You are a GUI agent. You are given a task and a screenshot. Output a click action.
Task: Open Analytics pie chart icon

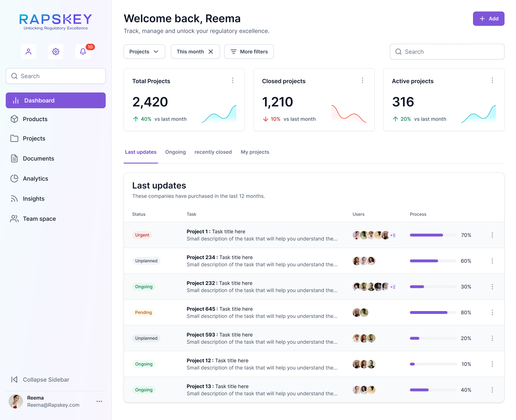click(14, 178)
